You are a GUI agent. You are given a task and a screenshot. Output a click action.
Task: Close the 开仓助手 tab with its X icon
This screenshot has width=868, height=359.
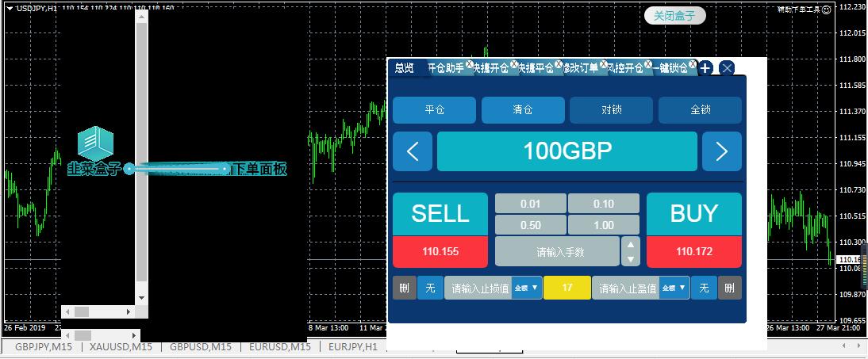[470, 64]
